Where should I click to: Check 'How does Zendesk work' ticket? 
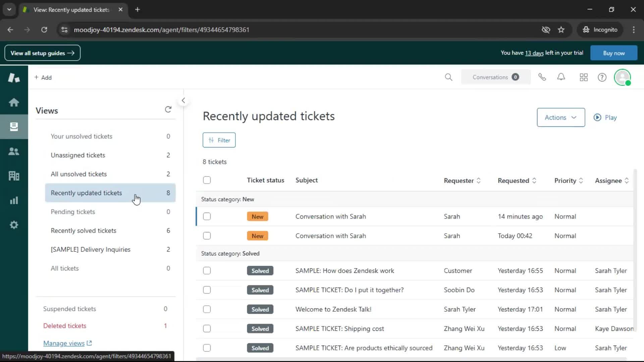(x=207, y=270)
